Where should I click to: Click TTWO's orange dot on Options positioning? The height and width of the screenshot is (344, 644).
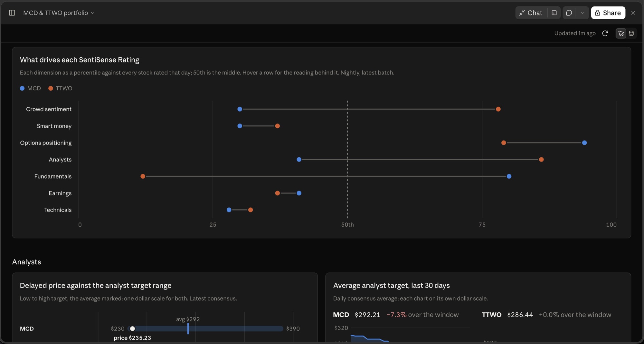(504, 143)
